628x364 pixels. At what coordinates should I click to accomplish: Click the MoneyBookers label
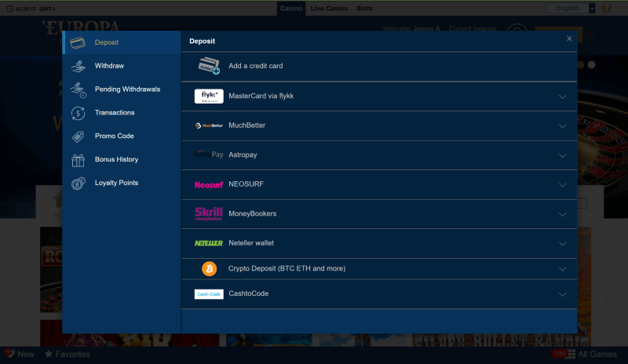252,214
